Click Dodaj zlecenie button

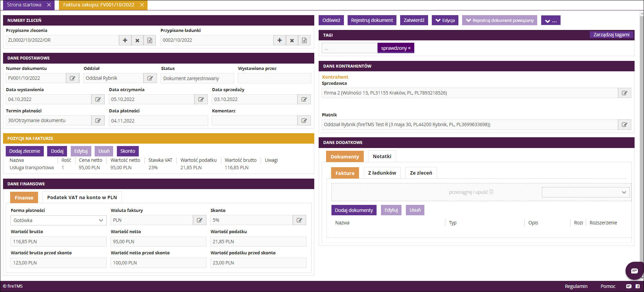point(25,151)
